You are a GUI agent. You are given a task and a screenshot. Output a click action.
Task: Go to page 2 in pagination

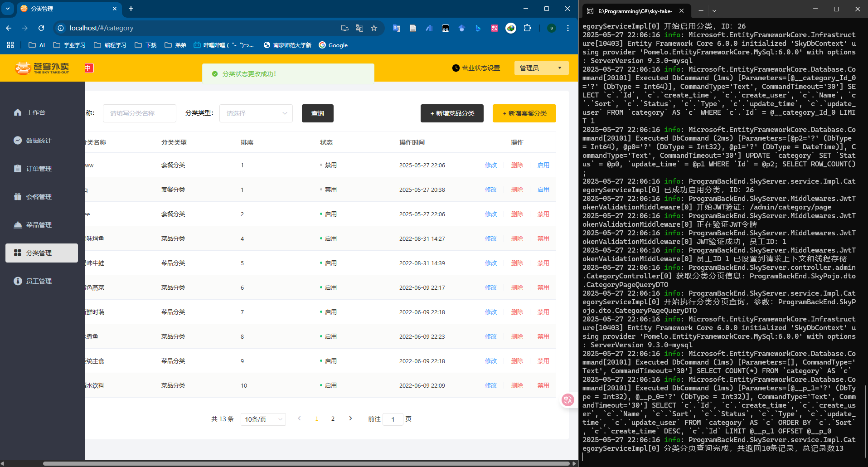(x=333, y=419)
